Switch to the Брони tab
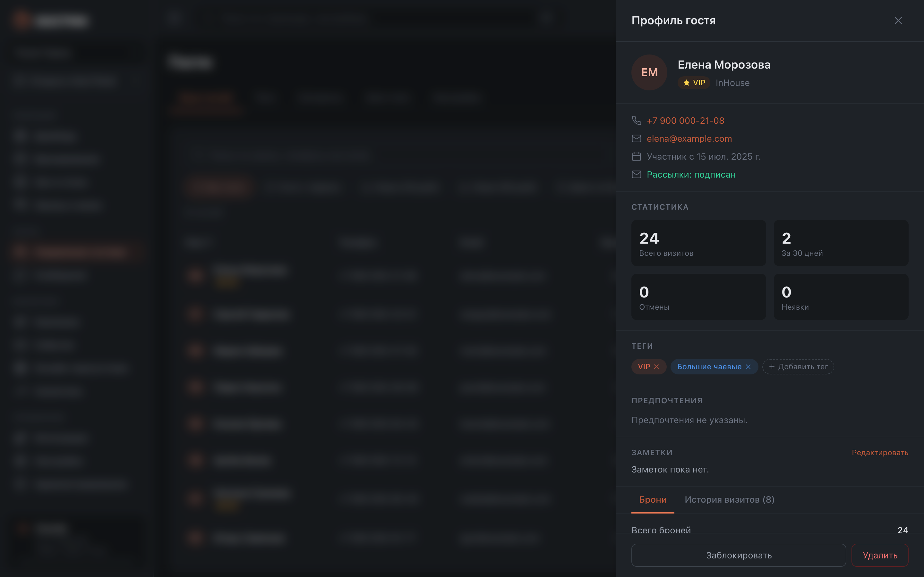 tap(653, 499)
